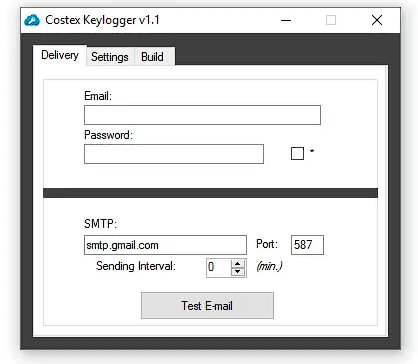Click into the Password field
This screenshot has height=364, width=418.
coord(174,154)
